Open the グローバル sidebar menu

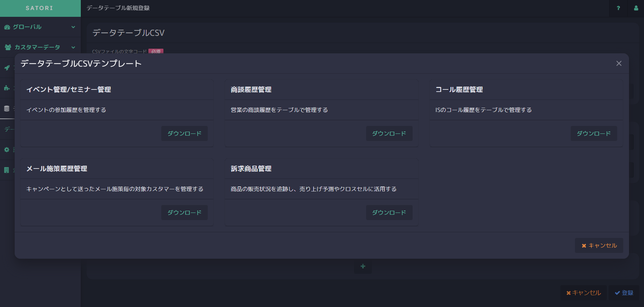(x=27, y=27)
